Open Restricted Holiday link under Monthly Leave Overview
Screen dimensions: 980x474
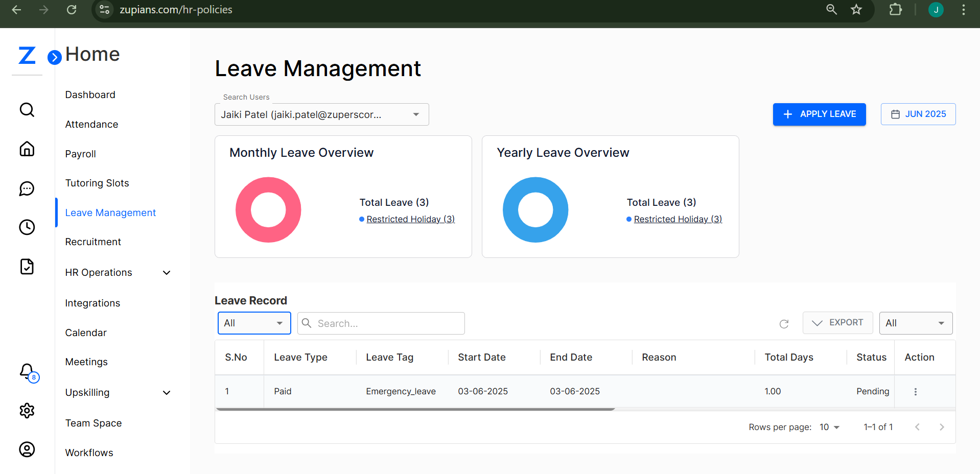click(410, 219)
